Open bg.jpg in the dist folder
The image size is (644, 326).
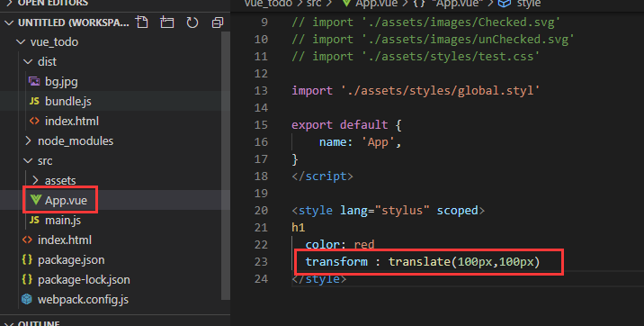[x=61, y=81]
